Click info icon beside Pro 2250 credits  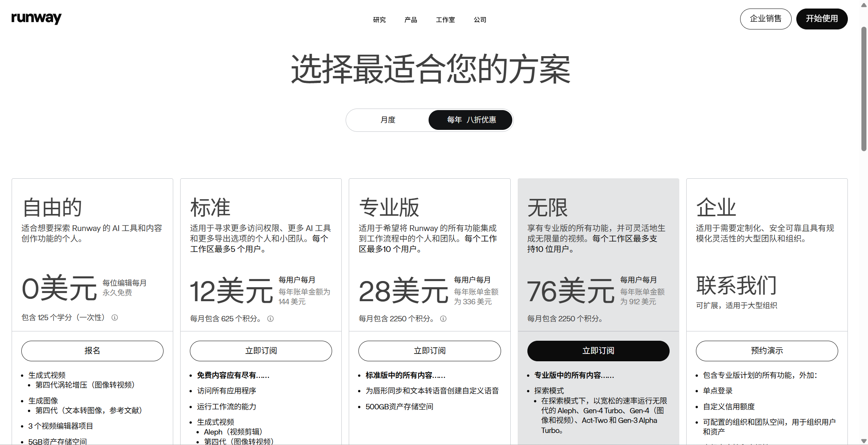coord(443,319)
